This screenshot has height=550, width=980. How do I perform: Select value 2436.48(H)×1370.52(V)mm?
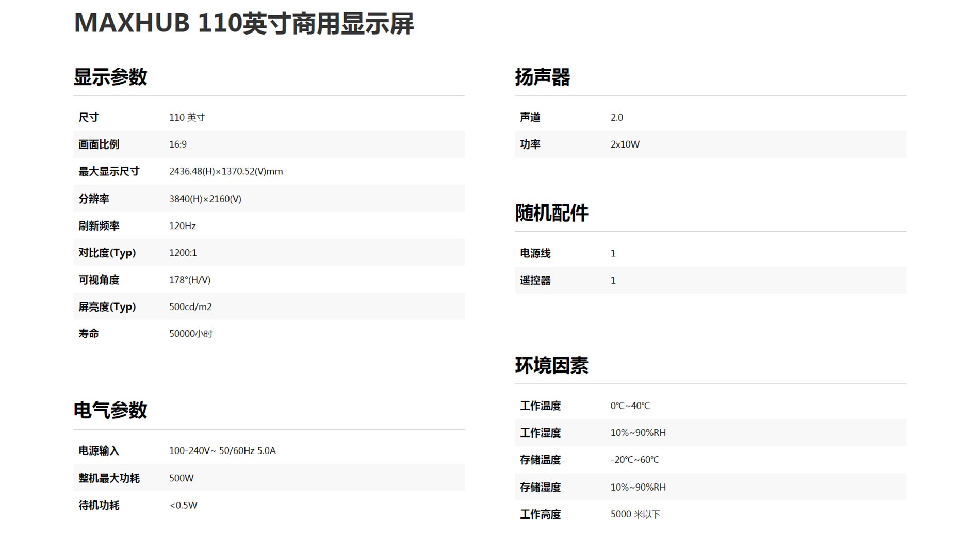(x=226, y=171)
